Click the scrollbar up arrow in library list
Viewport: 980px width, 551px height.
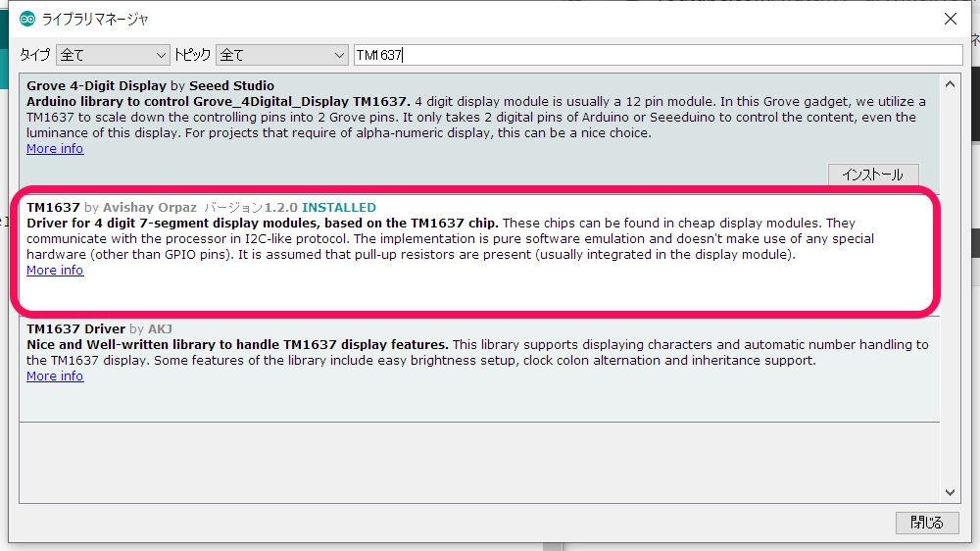pyautogui.click(x=950, y=82)
